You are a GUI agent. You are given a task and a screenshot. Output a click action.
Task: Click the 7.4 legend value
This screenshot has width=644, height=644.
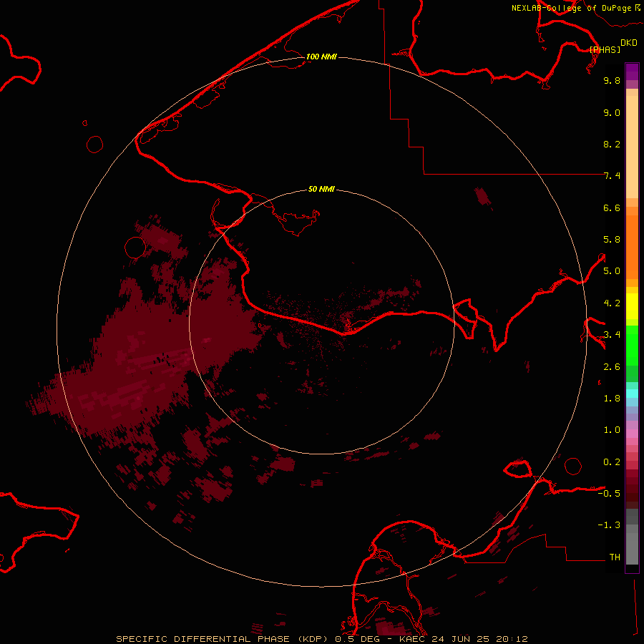click(612, 176)
